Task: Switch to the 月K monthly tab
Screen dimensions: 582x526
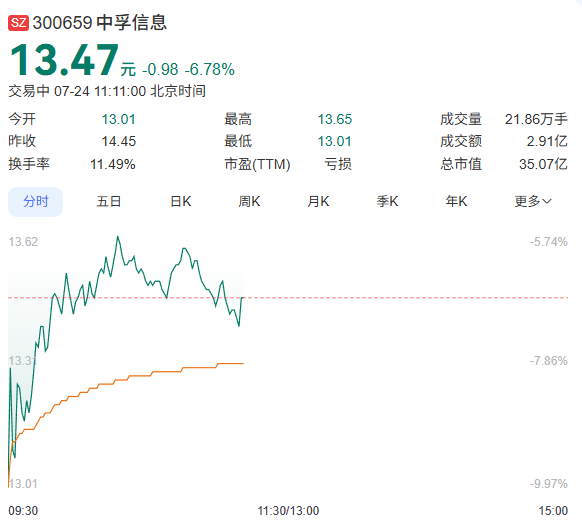Action: (x=318, y=202)
